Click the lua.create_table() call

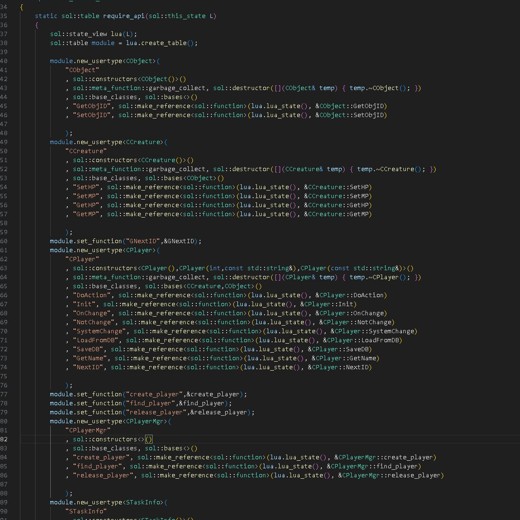pos(162,43)
